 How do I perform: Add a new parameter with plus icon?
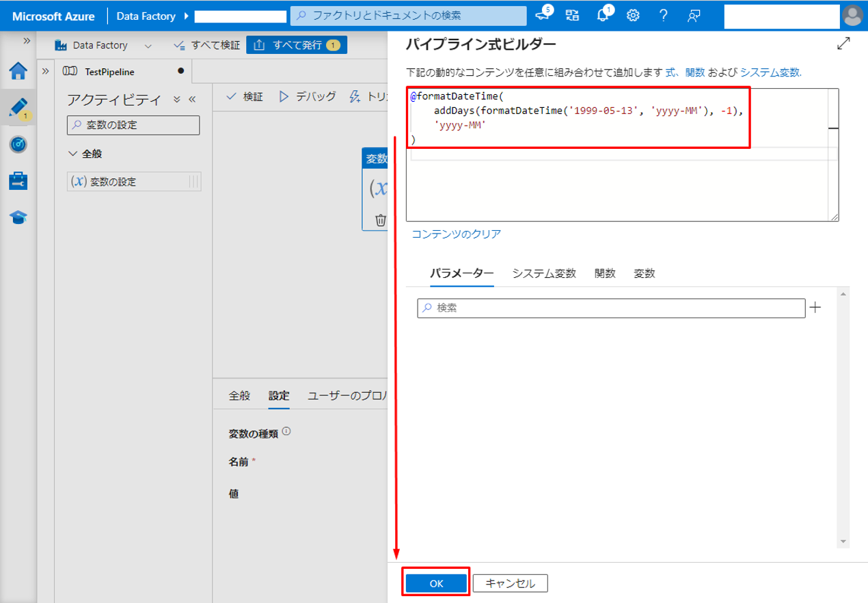[x=815, y=307]
